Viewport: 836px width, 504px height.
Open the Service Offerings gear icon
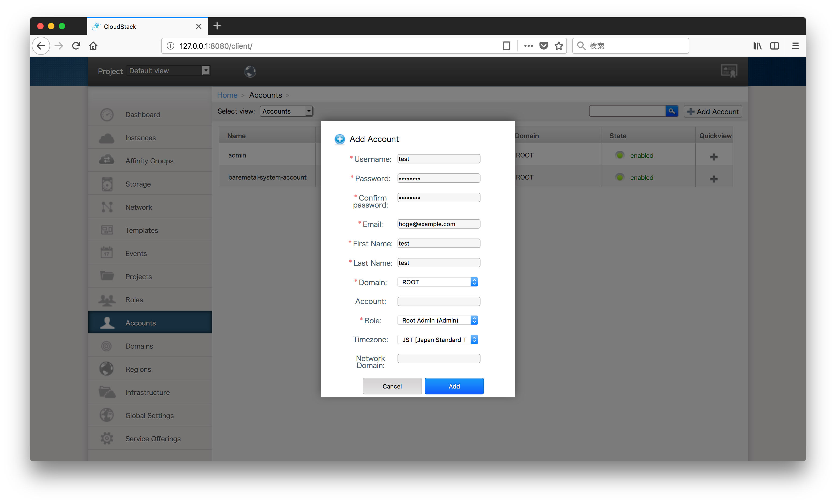point(107,438)
